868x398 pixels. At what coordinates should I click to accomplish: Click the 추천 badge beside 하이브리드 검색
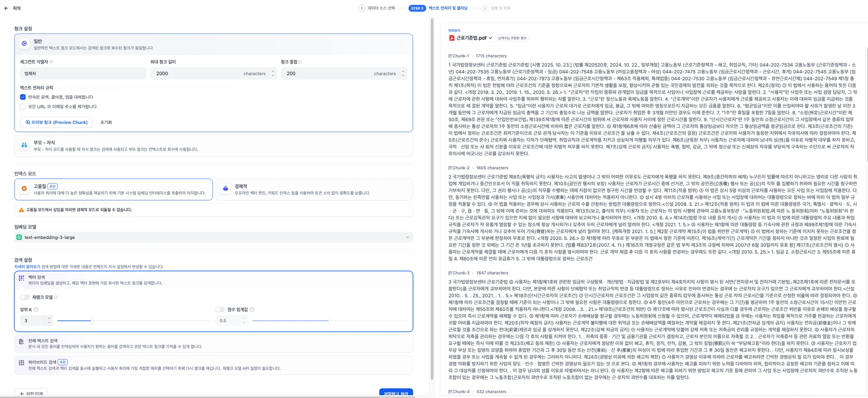63,362
